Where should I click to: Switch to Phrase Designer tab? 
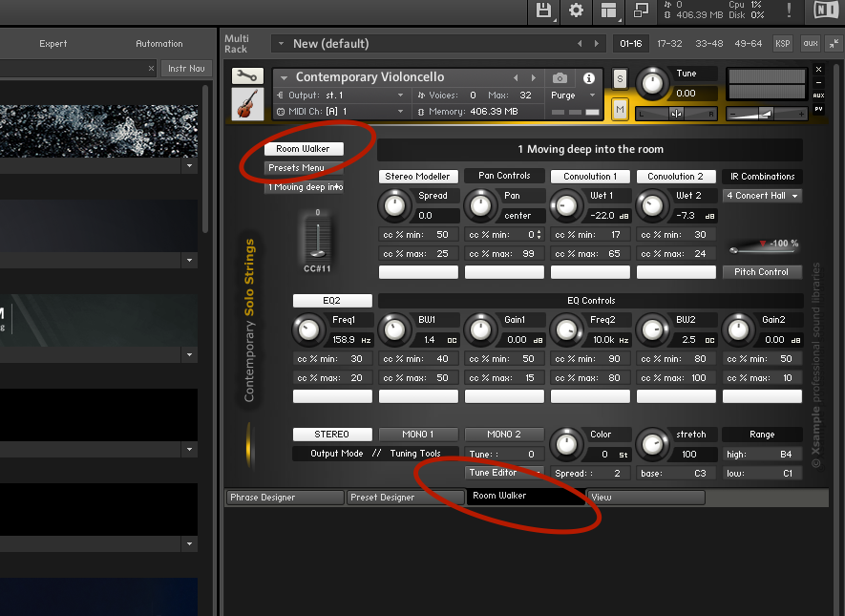285,498
